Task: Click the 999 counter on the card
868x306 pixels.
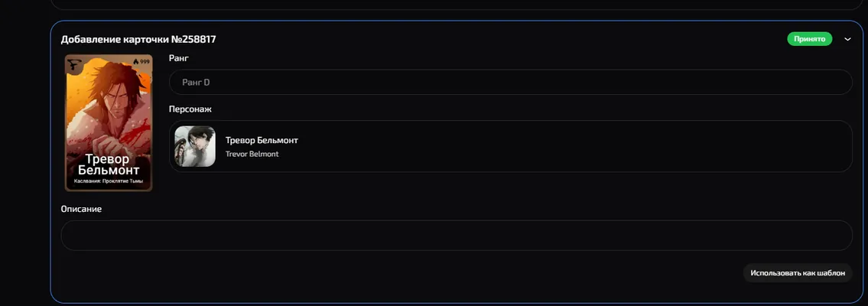Action: [145, 61]
